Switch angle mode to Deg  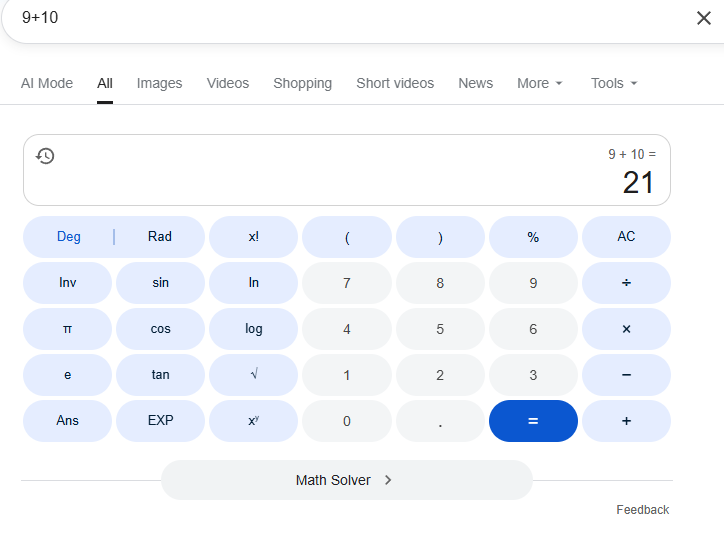(69, 237)
